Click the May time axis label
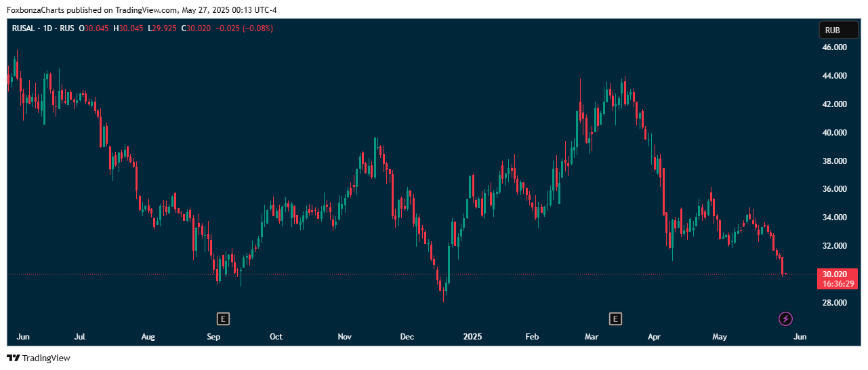The height and width of the screenshot is (370, 868). pos(720,336)
